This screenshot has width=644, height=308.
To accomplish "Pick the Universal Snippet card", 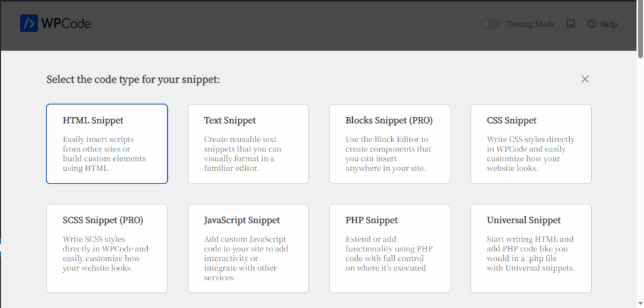I will [x=531, y=248].
